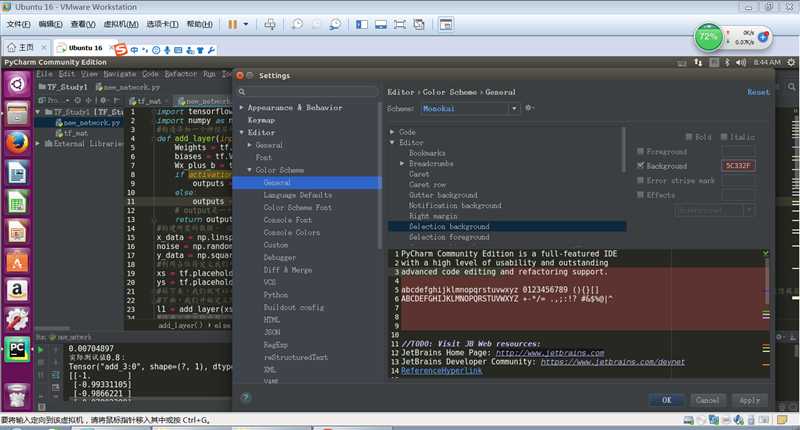Open PyCharm Refactor menu
This screenshot has height=430, width=800.
coord(181,74)
